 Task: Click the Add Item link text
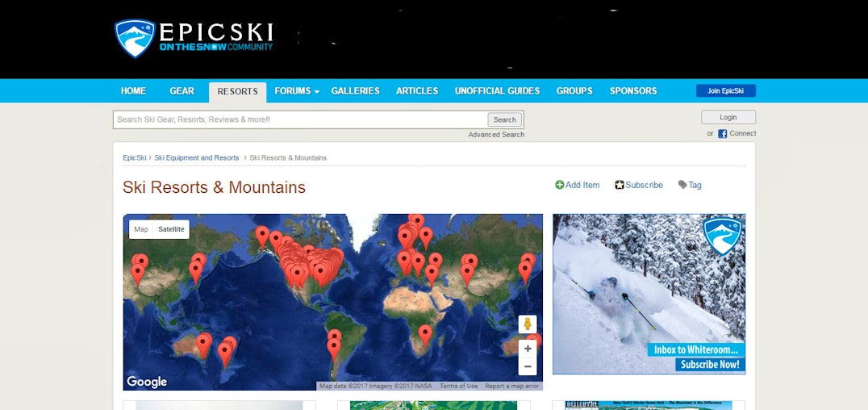582,185
